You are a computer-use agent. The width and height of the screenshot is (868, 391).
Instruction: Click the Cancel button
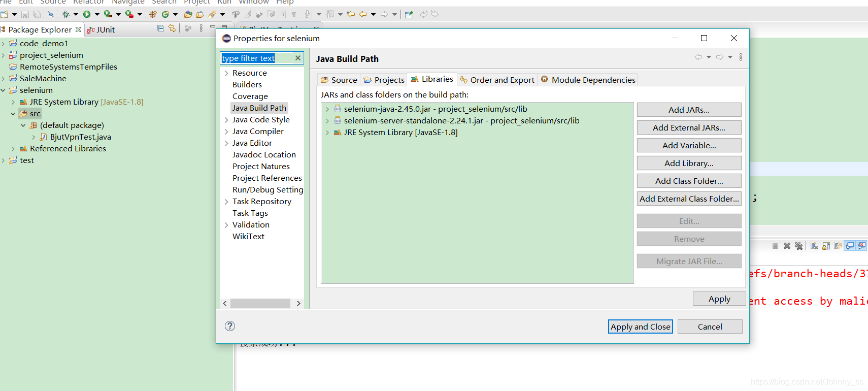pyautogui.click(x=710, y=327)
